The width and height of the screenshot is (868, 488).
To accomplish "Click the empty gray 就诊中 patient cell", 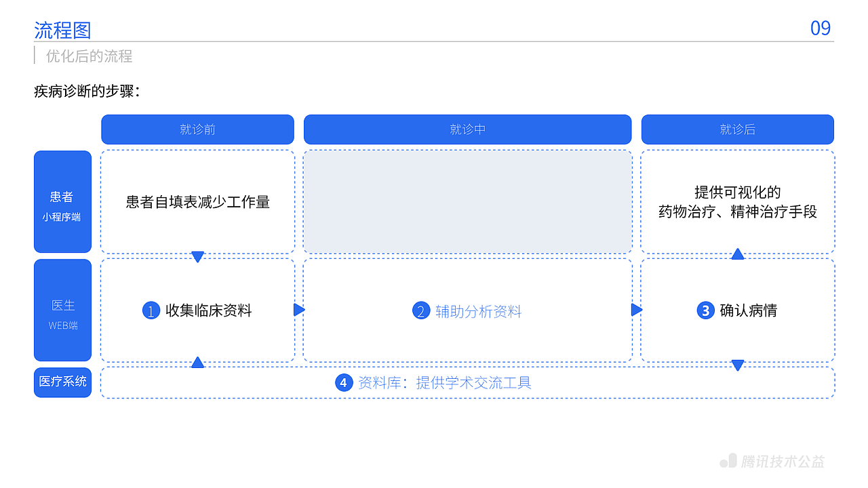I will point(468,202).
